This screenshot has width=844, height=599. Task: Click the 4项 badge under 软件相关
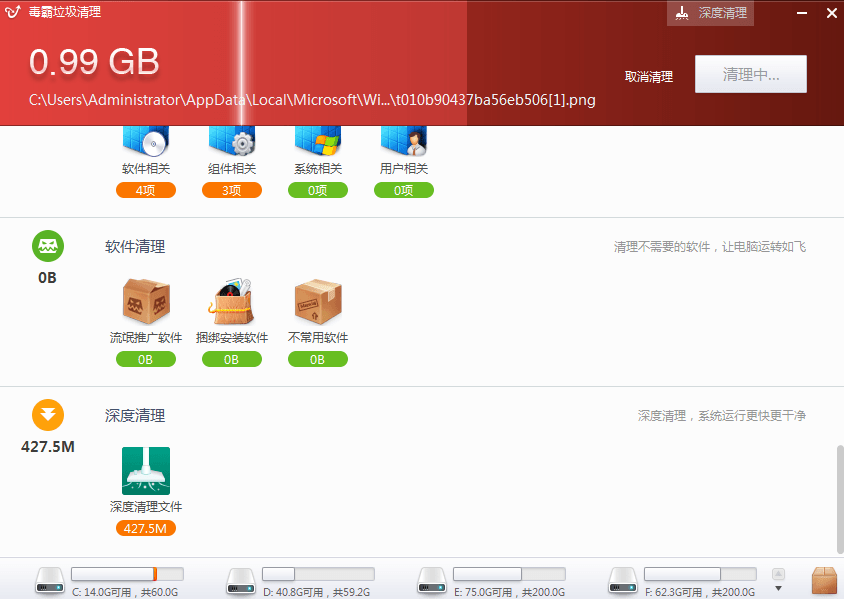[146, 189]
